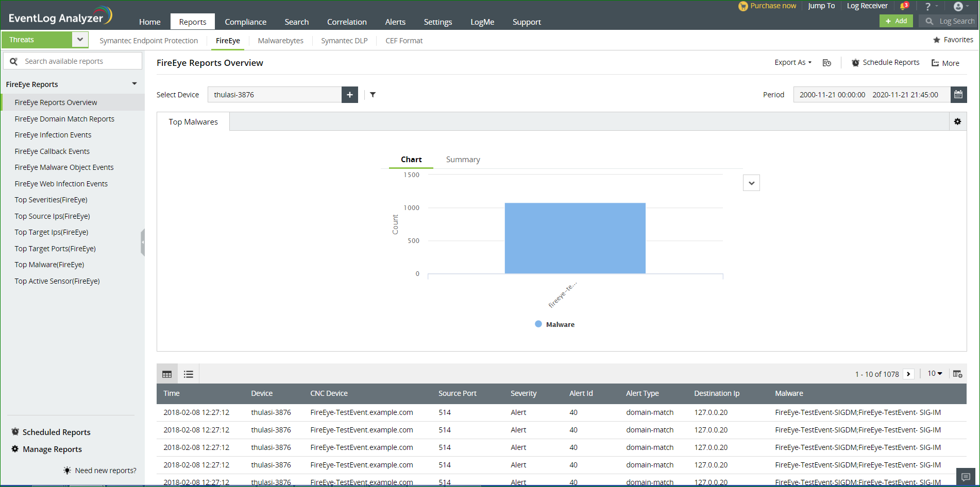980x487 pixels.
Task: Click the blue malware bar in chart
Action: pyautogui.click(x=575, y=238)
